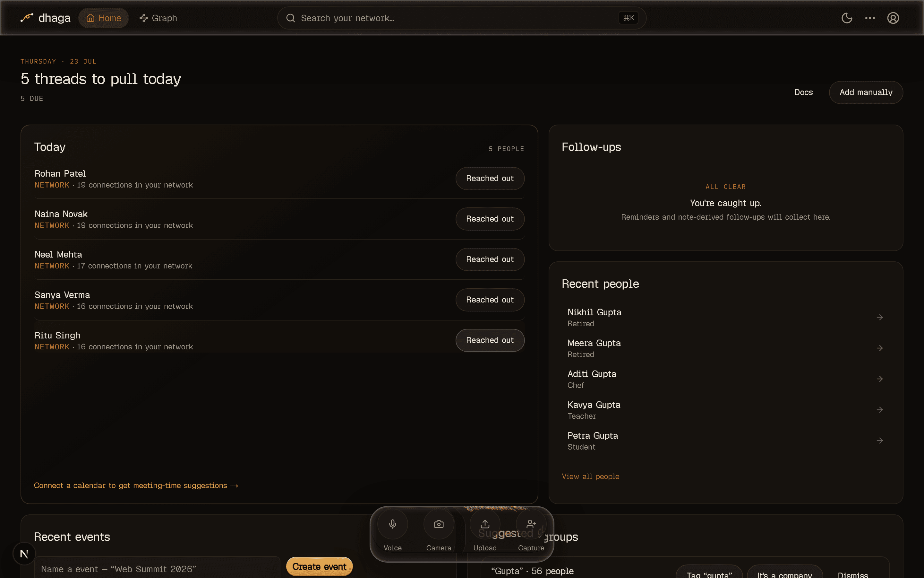Switch to the Graph tab

click(158, 18)
